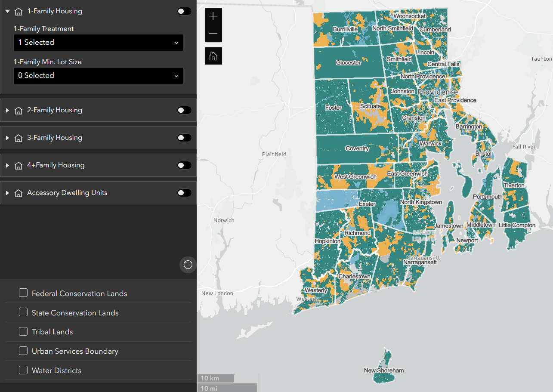Viewport: 553px width, 392px height.
Task: Click the circular reset arrow icon
Action: [x=188, y=265]
